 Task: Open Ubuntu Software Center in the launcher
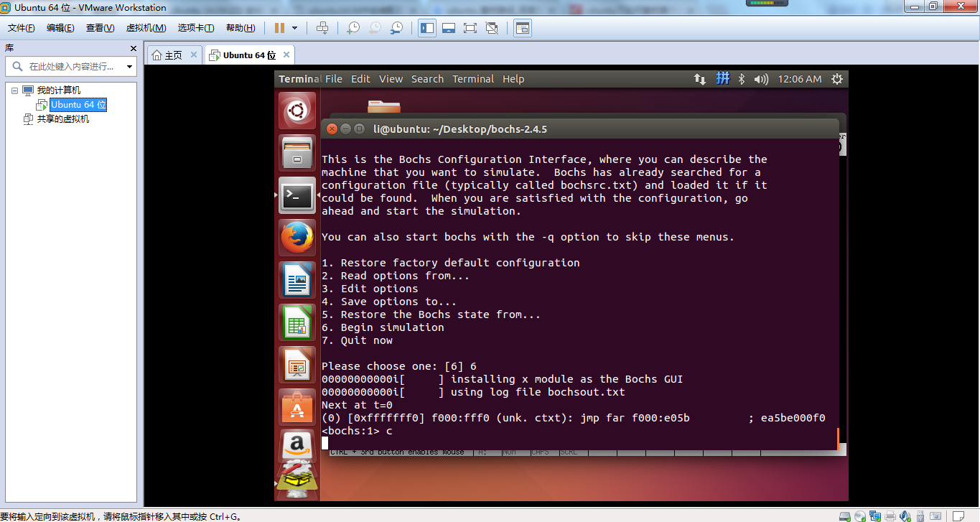297,407
